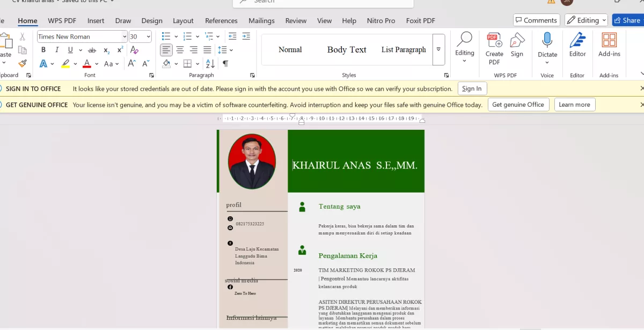The image size is (644, 330).
Task: Copy selection using the Copy icon
Action: [x=23, y=50]
